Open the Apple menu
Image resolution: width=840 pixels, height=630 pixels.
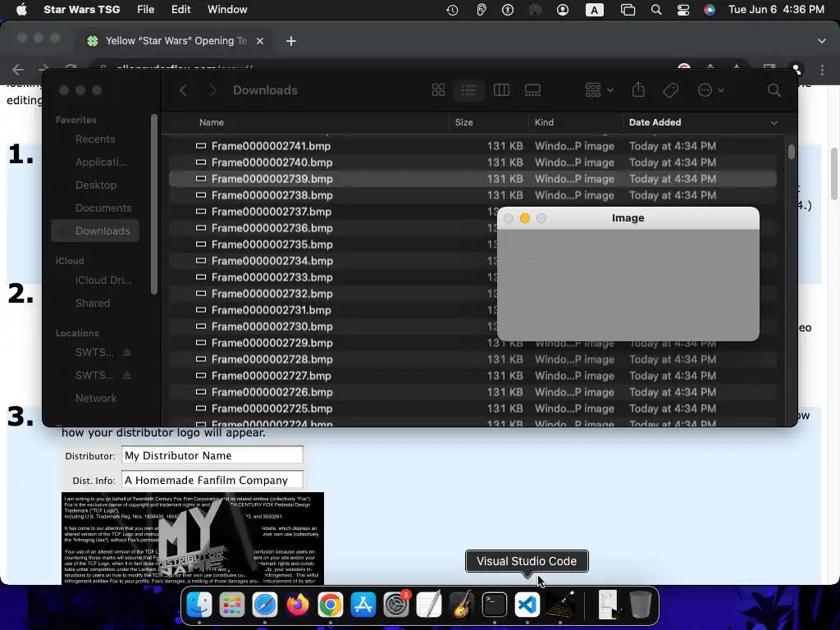pyautogui.click(x=21, y=10)
